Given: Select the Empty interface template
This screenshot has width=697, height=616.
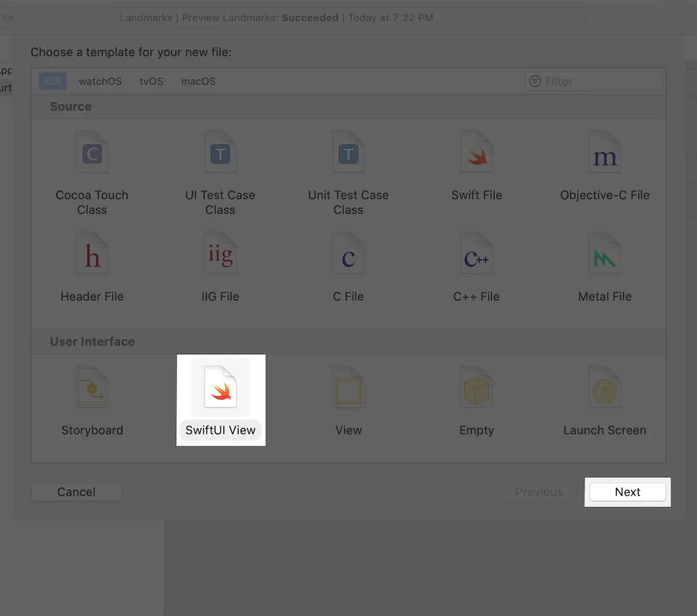Looking at the screenshot, I should (x=477, y=401).
